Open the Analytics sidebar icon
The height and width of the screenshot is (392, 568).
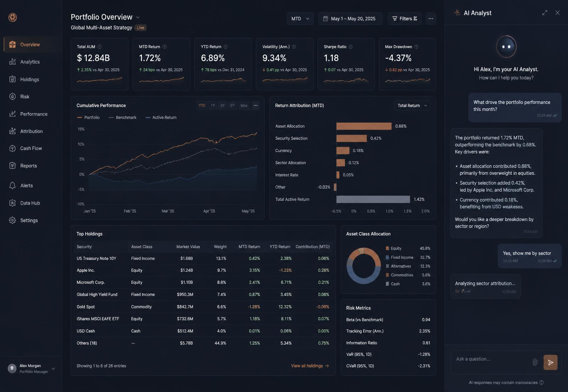pos(12,62)
